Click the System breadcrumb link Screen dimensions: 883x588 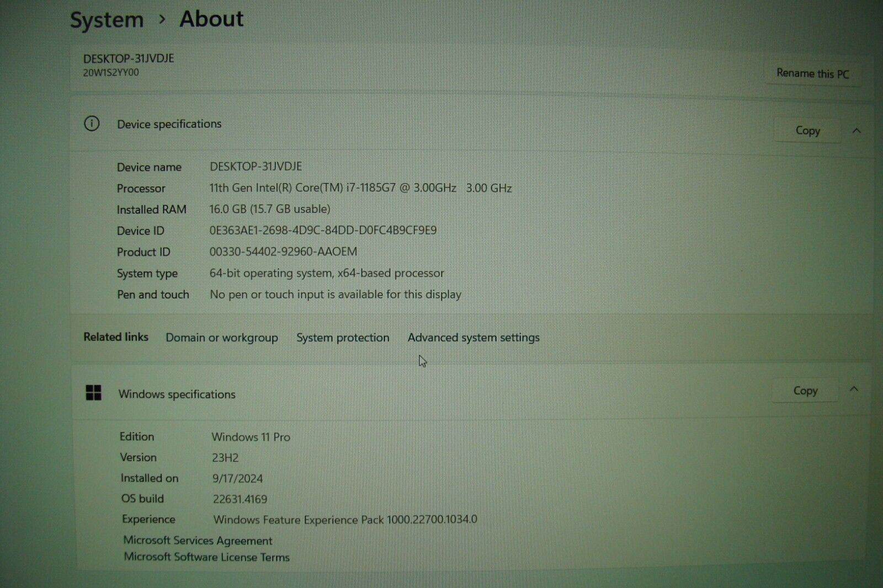point(107,20)
